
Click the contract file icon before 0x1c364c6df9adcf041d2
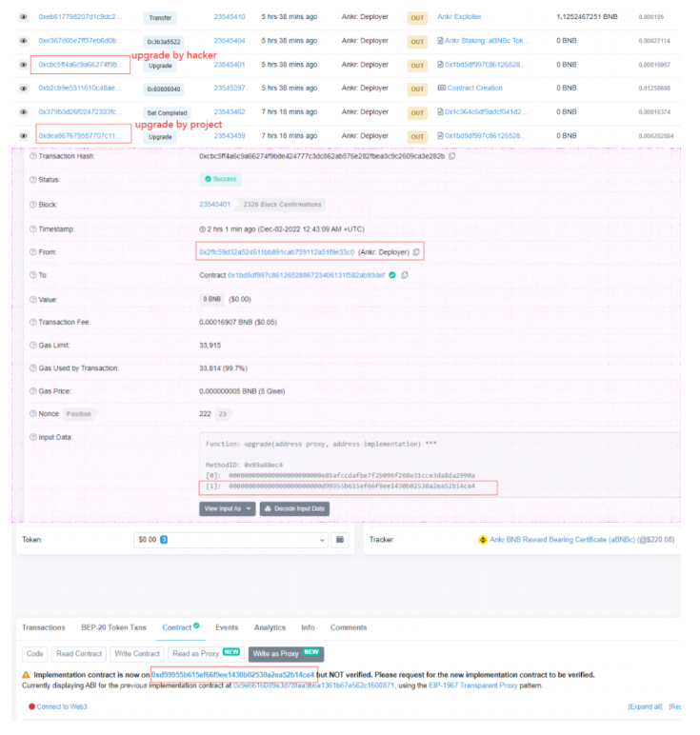[440, 111]
